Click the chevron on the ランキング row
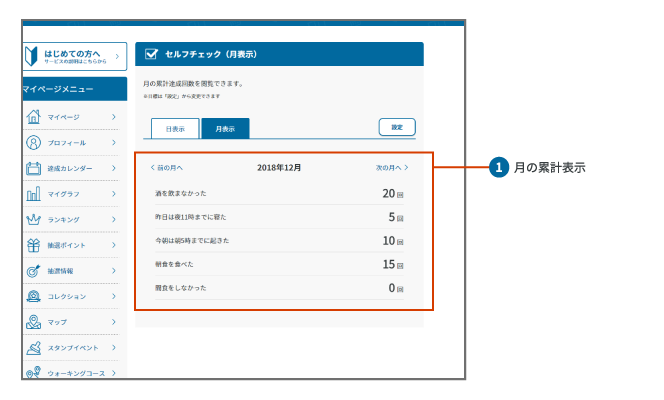Screen dimensions: 664x400 (x=113, y=219)
